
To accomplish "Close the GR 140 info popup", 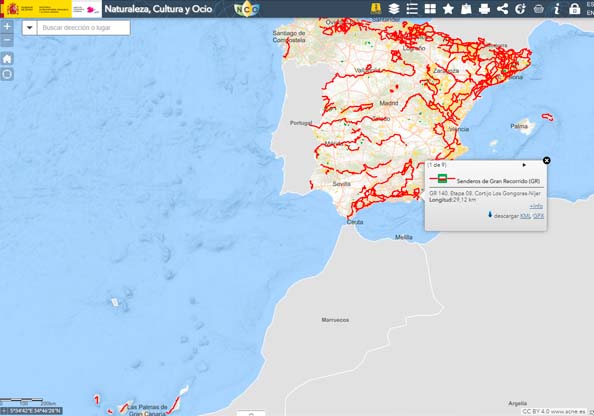I will [x=546, y=161].
